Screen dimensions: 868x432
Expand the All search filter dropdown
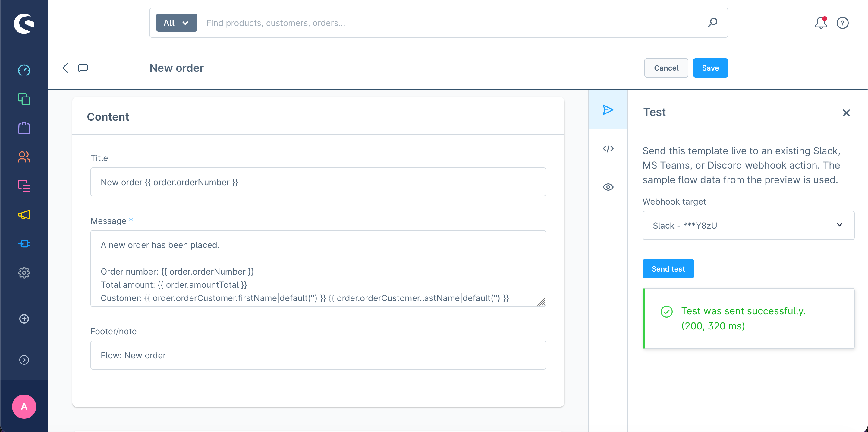[176, 23]
